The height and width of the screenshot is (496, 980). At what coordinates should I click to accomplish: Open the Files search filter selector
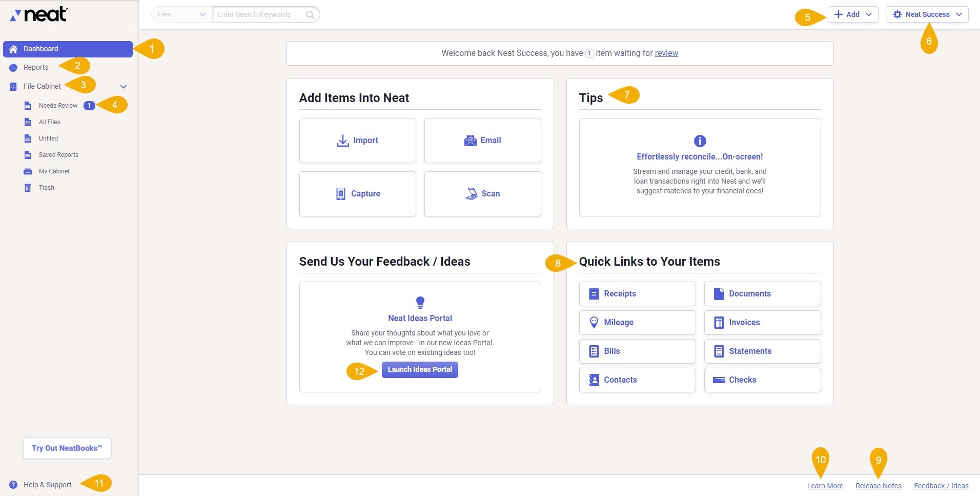click(180, 14)
